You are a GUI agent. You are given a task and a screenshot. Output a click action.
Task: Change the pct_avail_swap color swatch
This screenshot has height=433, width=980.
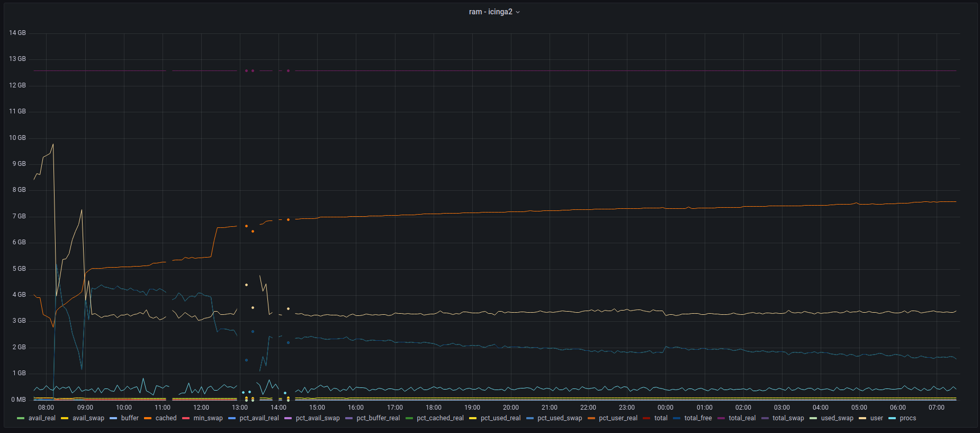point(288,418)
